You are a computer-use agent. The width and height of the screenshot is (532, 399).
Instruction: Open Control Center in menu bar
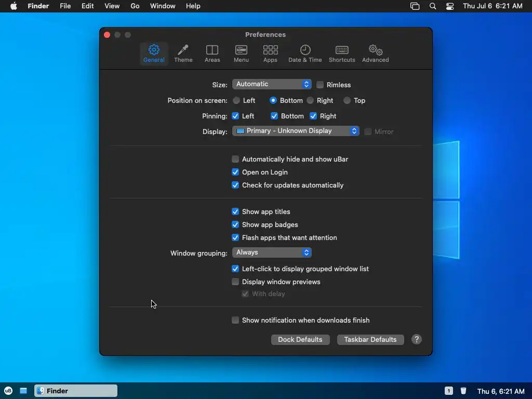[450, 6]
